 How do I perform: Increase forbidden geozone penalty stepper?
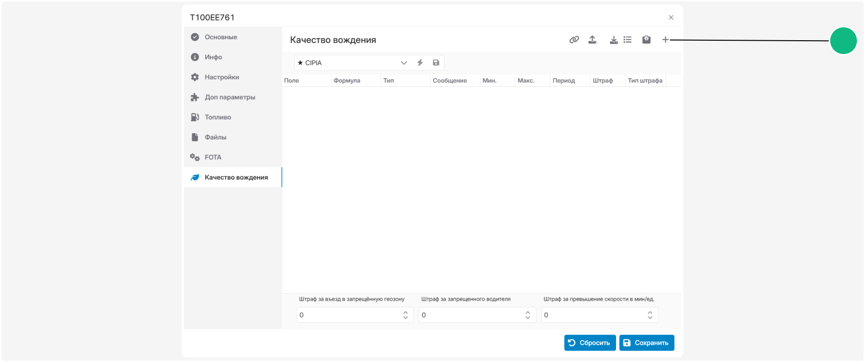tap(405, 312)
